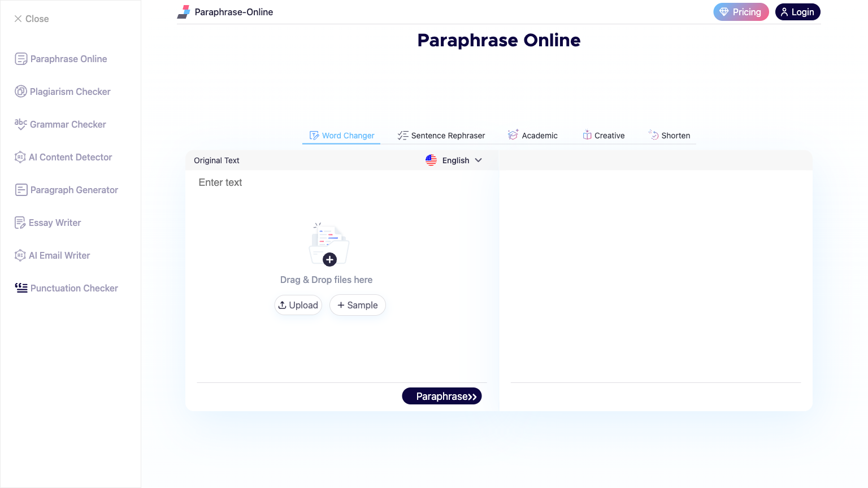Select the Academic paraphrasing mode

tap(533, 135)
